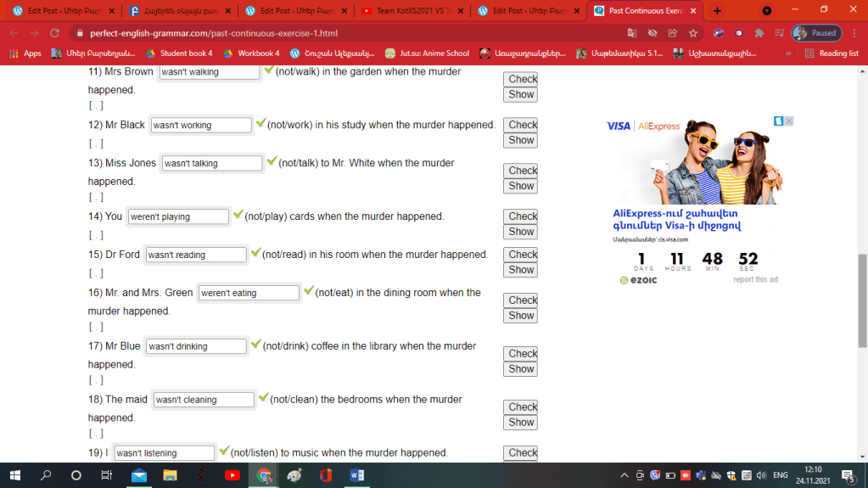Click the answer field for question 14
Viewport: 868px width, 488px height.
click(178, 216)
